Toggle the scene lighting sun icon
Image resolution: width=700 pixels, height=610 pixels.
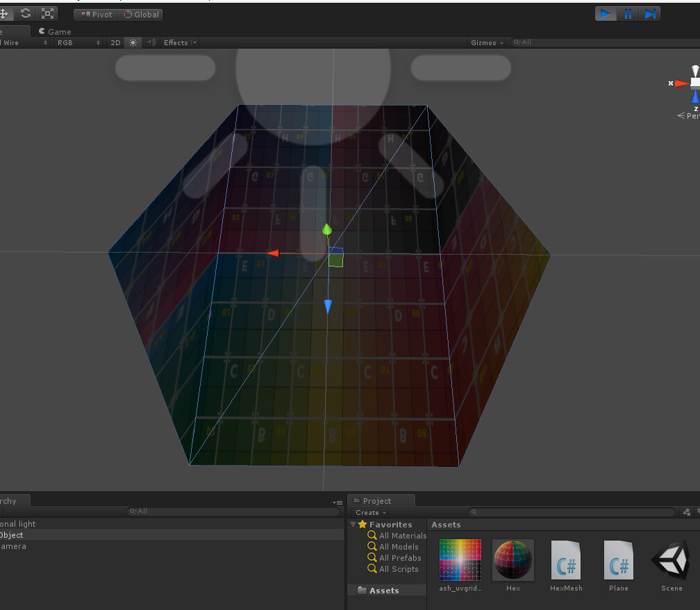coord(132,42)
